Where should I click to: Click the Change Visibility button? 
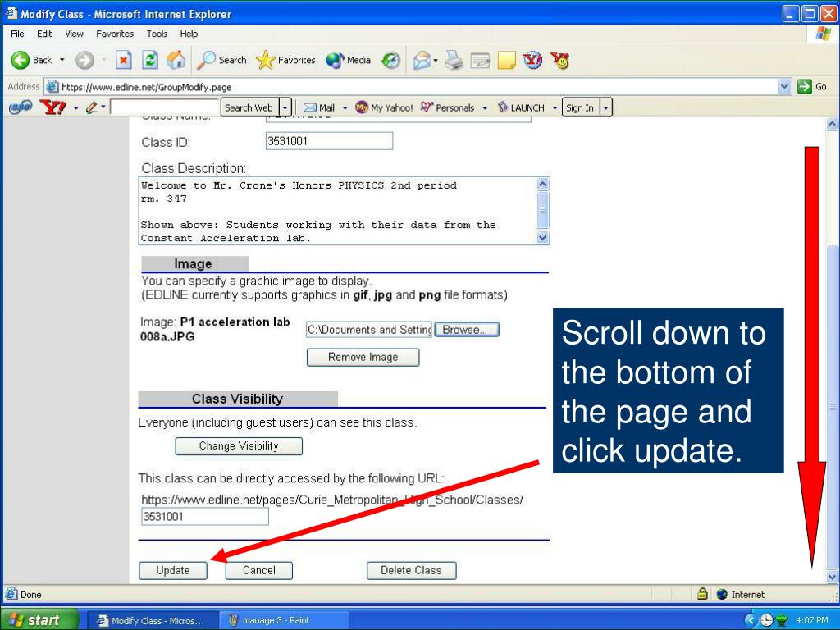[239, 446]
